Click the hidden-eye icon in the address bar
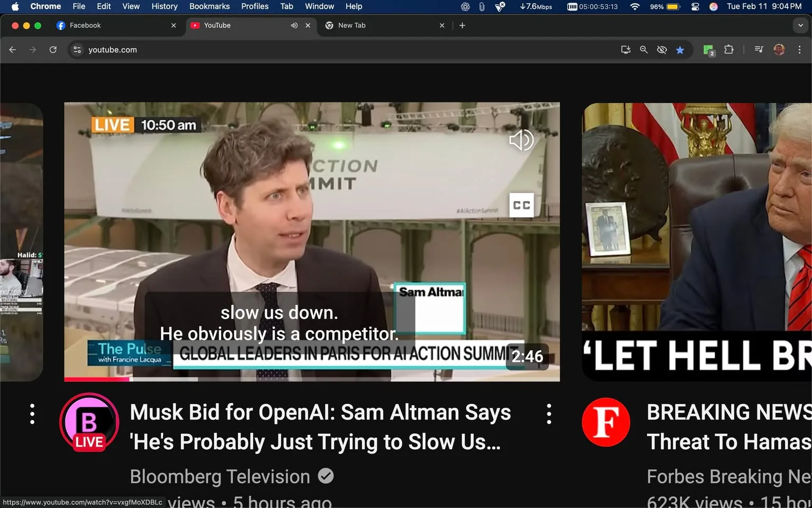The image size is (812, 508). (x=662, y=49)
